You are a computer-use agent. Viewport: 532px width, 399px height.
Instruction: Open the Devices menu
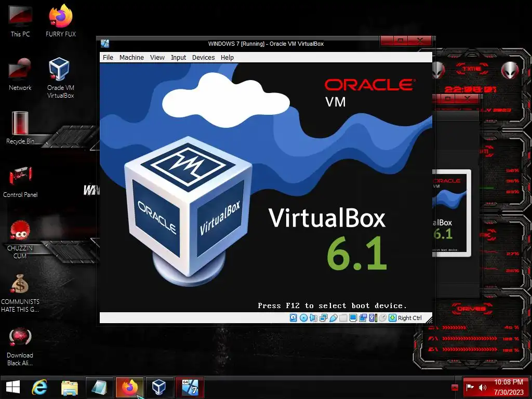(x=203, y=57)
